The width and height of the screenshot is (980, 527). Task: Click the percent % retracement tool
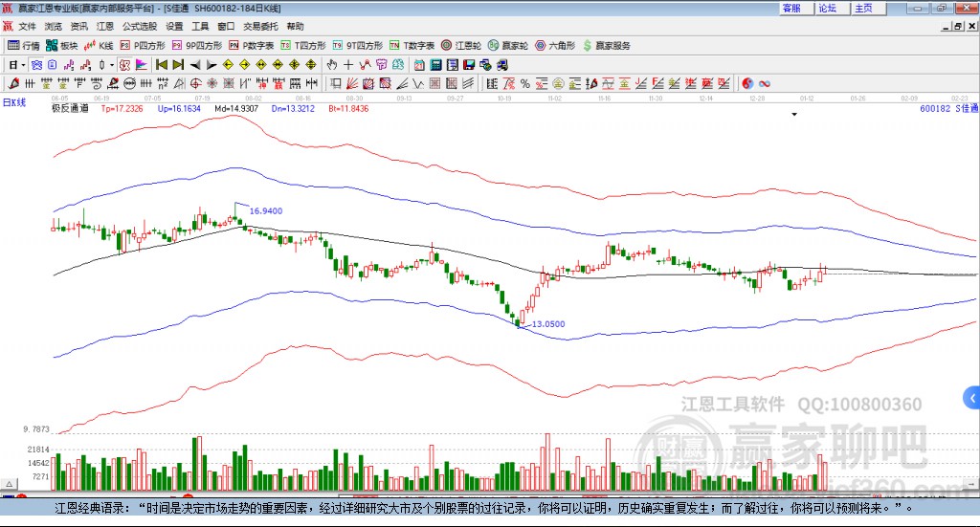[x=525, y=83]
